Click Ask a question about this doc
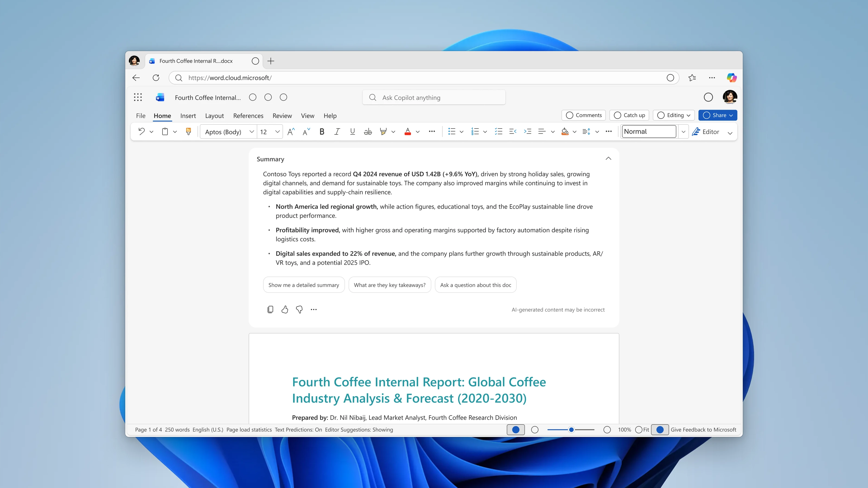 (x=476, y=285)
